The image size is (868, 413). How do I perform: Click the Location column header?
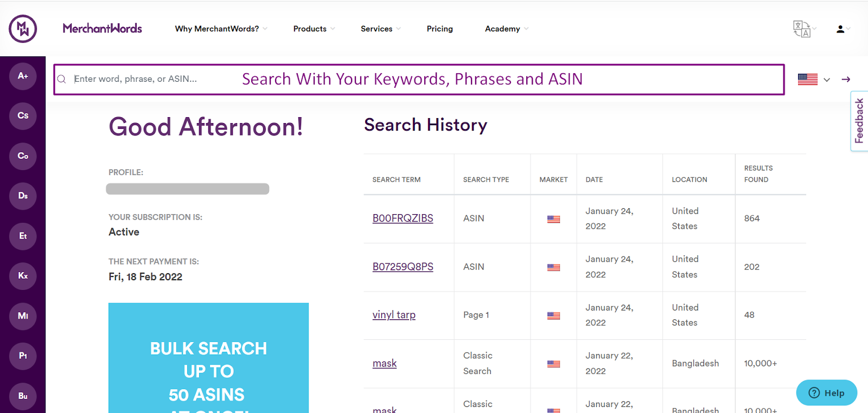690,179
